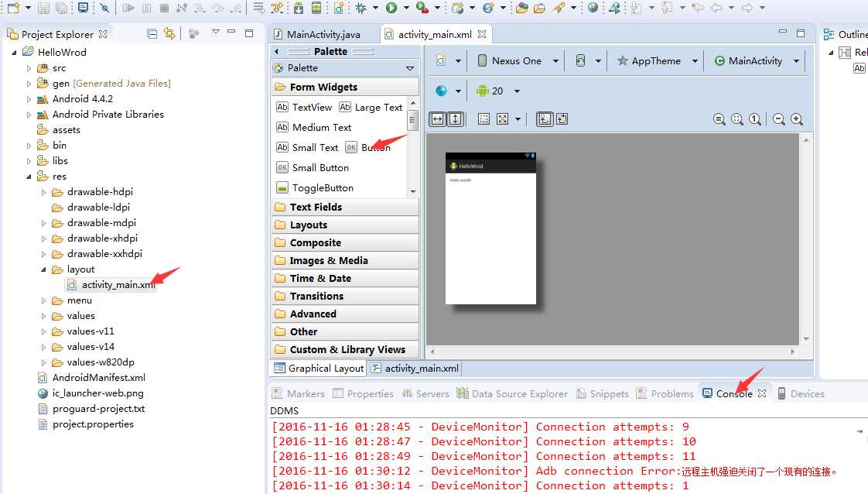Expand the src folder node
868x494 pixels.
(29, 68)
